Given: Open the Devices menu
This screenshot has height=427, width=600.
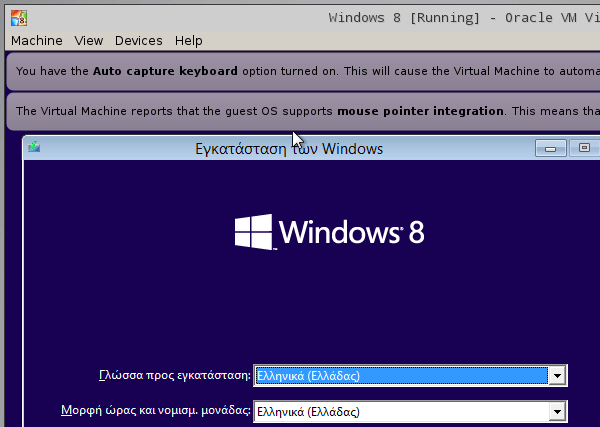Looking at the screenshot, I should click(x=139, y=41).
